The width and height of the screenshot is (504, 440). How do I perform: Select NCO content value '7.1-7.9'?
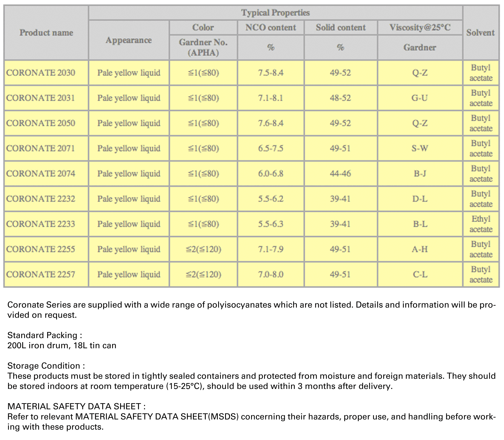(x=271, y=249)
